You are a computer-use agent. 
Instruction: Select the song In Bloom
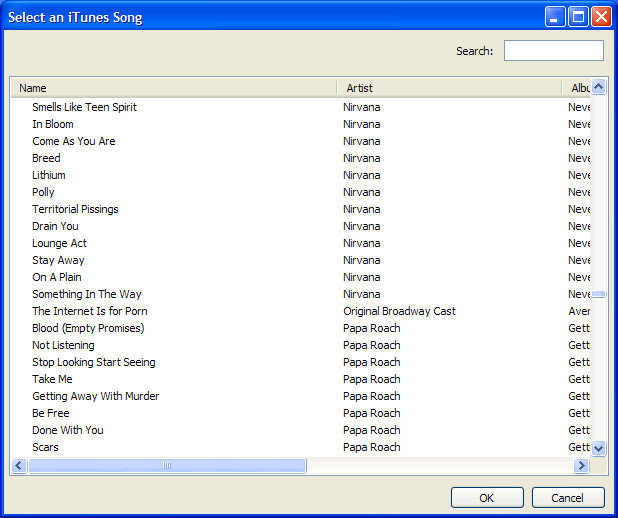(x=53, y=124)
